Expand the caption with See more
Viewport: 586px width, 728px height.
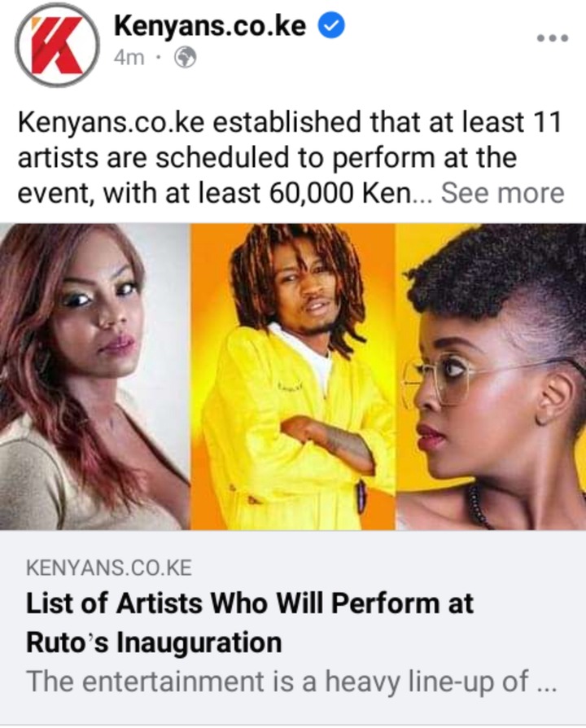click(x=502, y=193)
